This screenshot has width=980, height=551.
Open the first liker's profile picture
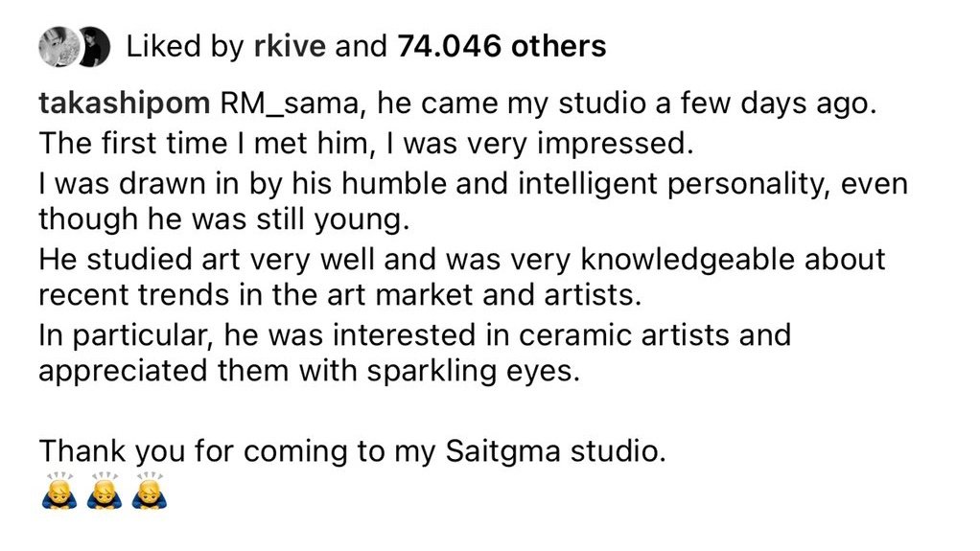pos(58,47)
